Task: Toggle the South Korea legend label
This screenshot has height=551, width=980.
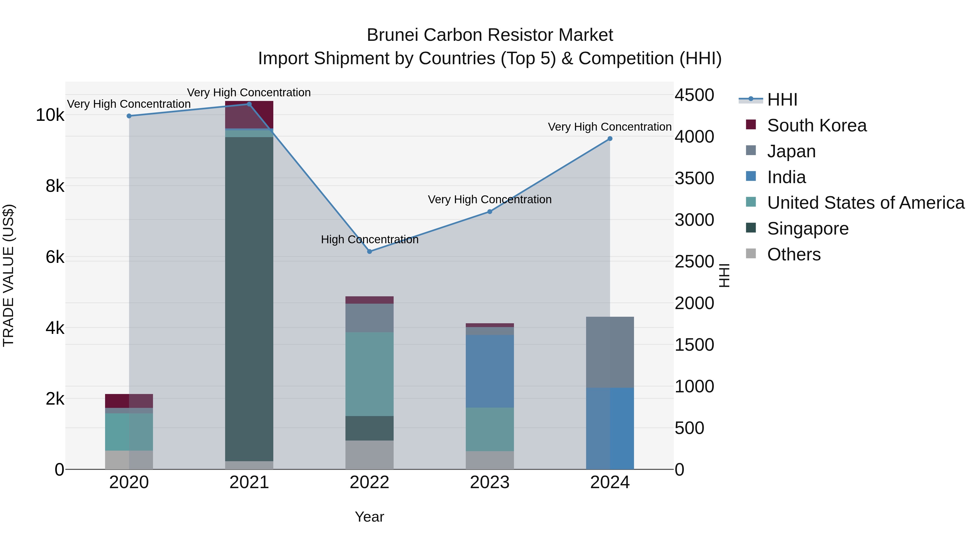Action: pyautogui.click(x=817, y=125)
